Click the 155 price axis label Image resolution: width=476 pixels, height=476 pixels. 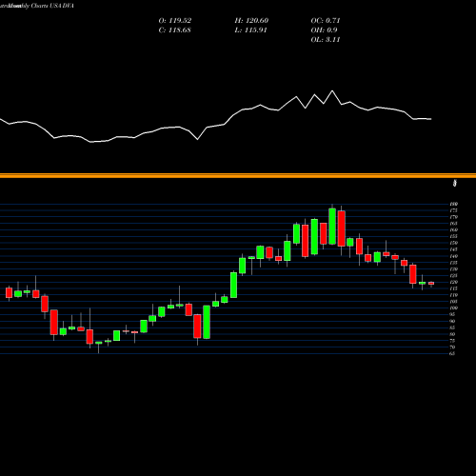[x=453, y=236]
